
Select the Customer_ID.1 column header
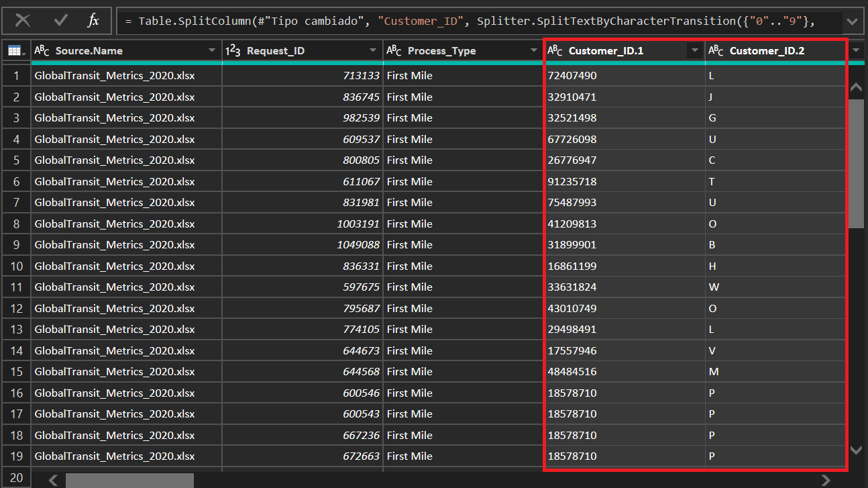(625, 50)
